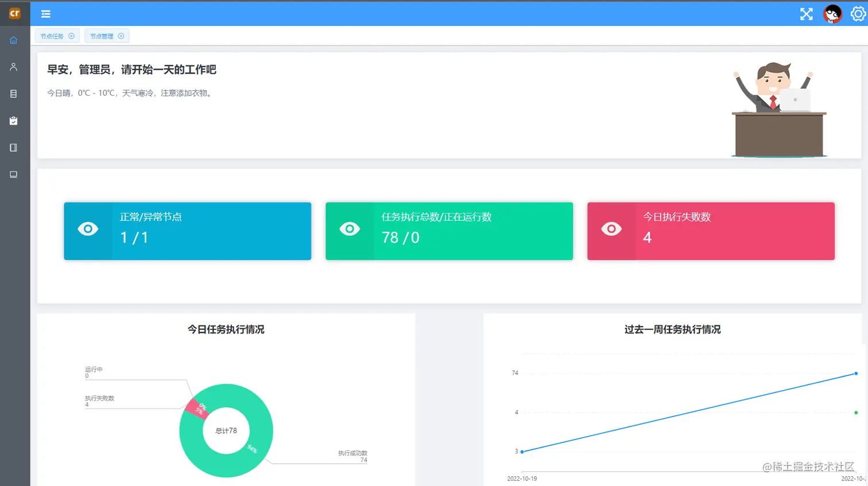Click the eye icon on 今日执行失败数 card
Viewport: 868px width, 486px height.
coord(610,228)
